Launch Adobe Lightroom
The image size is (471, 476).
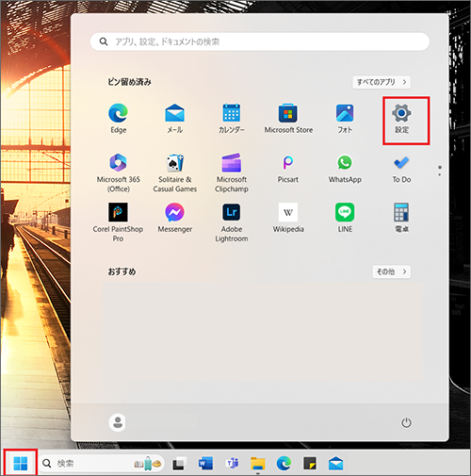(232, 222)
